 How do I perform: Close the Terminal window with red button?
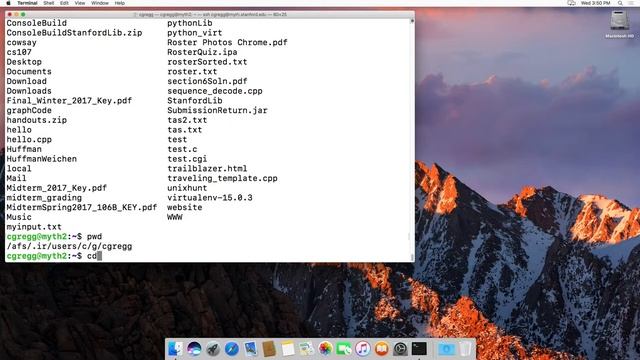click(10, 14)
